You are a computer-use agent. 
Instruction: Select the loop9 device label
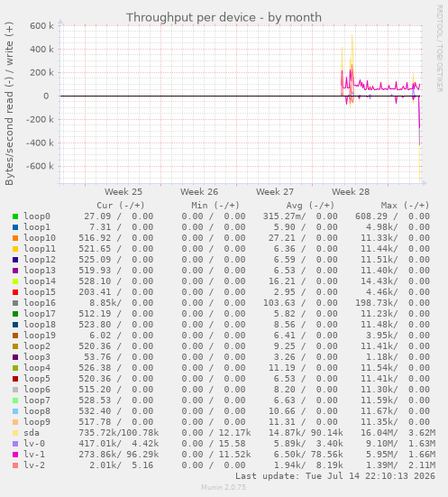pos(37,421)
